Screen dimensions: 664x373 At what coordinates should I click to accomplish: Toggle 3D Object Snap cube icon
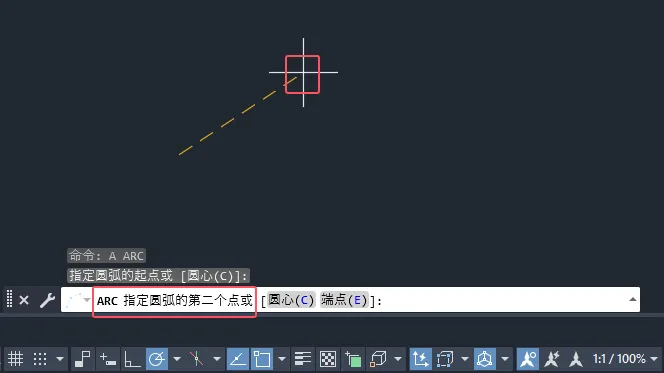[378, 359]
